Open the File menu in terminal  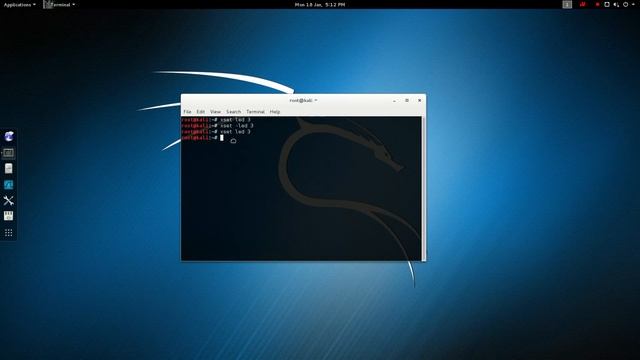187,111
